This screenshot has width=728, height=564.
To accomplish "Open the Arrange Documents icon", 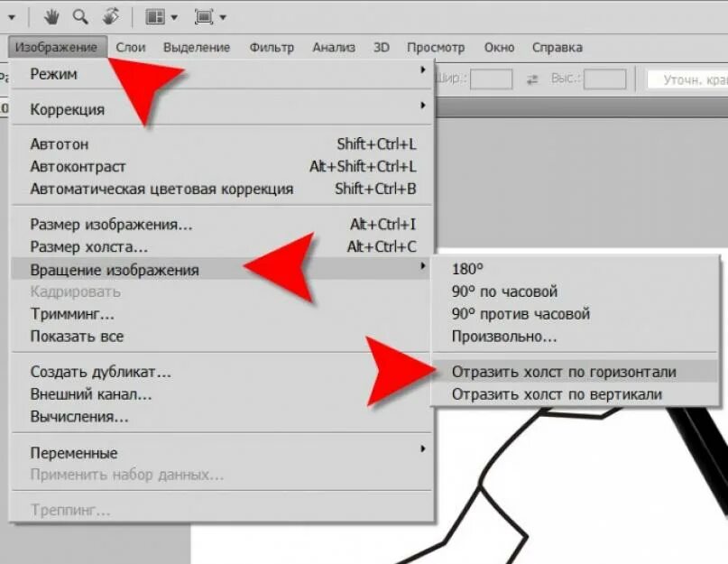I will (x=155, y=17).
